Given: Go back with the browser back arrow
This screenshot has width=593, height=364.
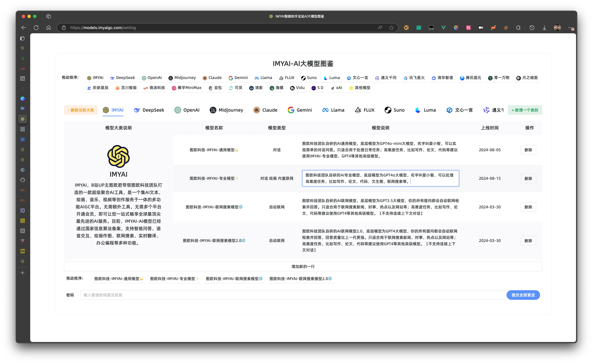Looking at the screenshot, I should (x=24, y=28).
